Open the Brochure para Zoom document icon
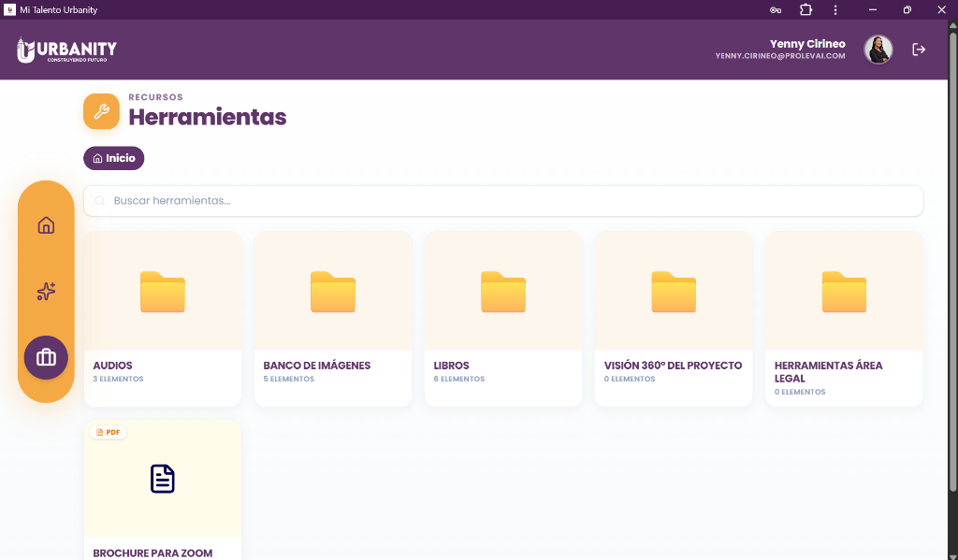The image size is (958, 560). [x=163, y=479]
